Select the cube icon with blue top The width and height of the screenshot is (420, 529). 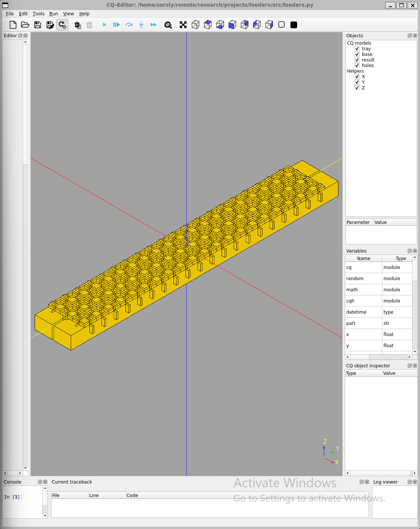tap(208, 25)
